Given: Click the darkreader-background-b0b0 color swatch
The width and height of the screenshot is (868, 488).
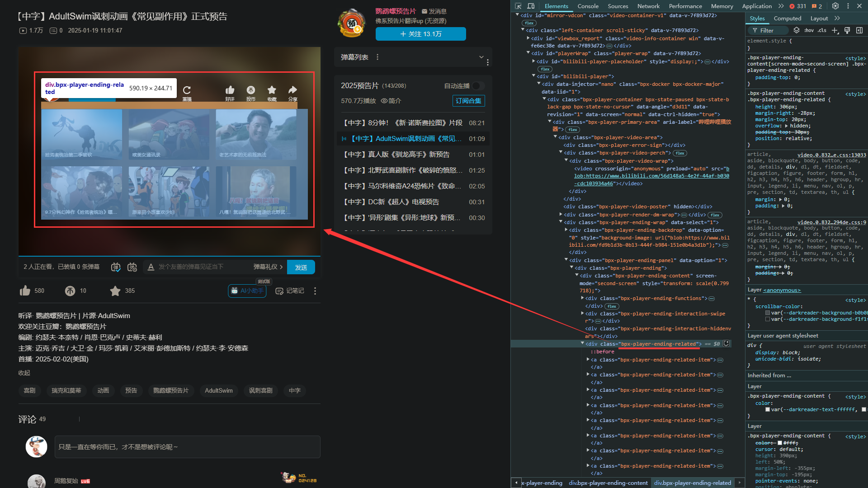Looking at the screenshot, I should 768,313.
